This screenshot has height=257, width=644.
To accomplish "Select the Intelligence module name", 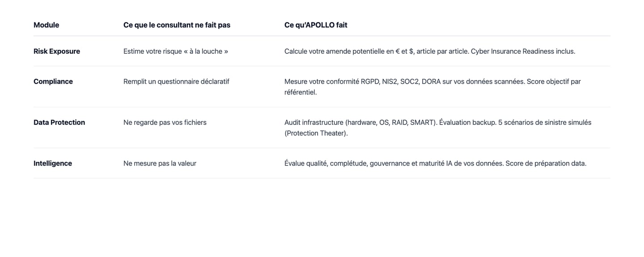I will click(x=53, y=163).
